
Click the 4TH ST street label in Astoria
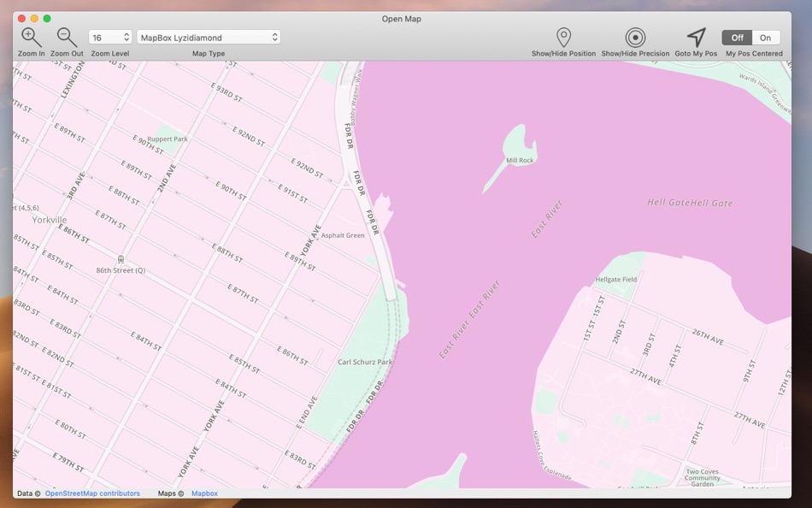tap(674, 356)
